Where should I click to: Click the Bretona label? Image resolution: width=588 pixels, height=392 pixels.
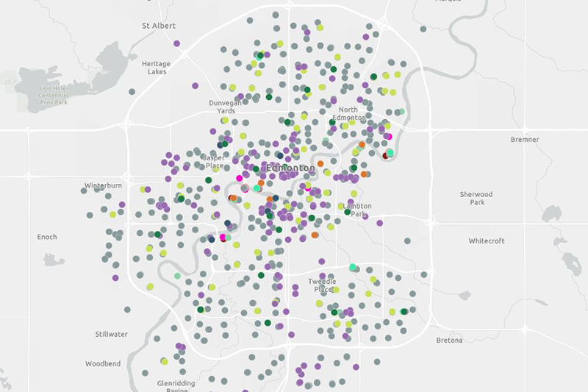449,341
